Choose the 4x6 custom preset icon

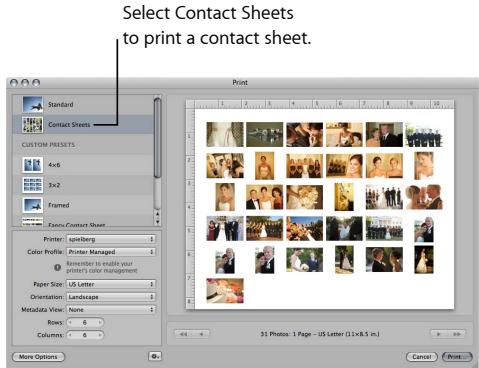[x=33, y=165]
